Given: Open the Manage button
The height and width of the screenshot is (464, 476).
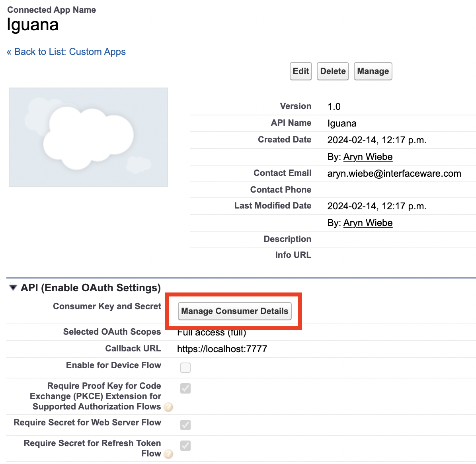Looking at the screenshot, I should 373,71.
